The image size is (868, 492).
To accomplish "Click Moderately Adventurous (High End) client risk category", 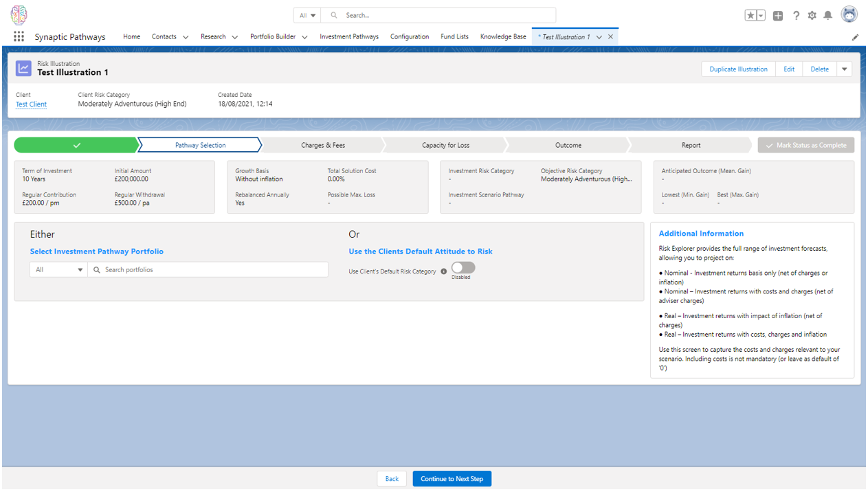I will click(132, 104).
